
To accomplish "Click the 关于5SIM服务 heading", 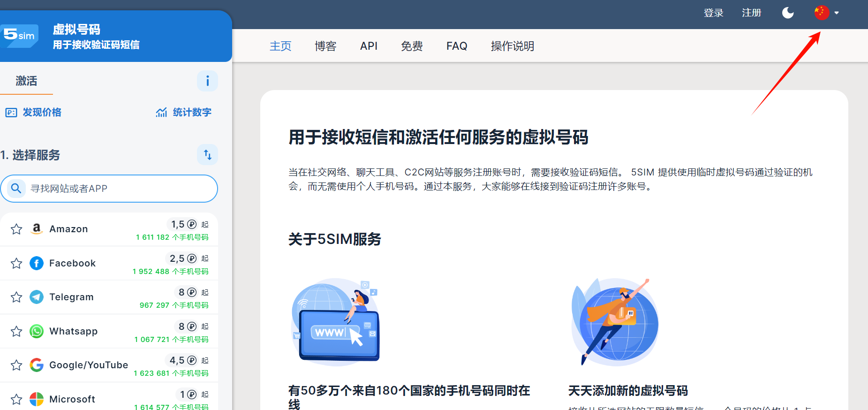I will [335, 239].
